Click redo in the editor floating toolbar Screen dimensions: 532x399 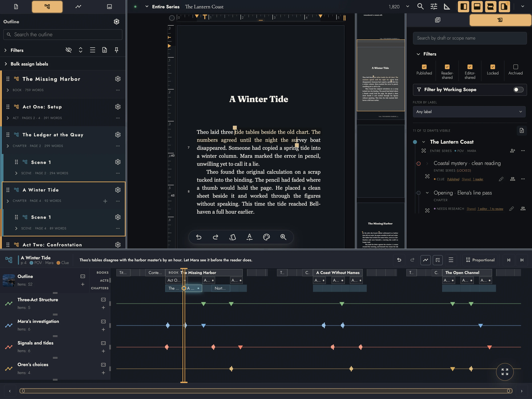[x=215, y=237]
